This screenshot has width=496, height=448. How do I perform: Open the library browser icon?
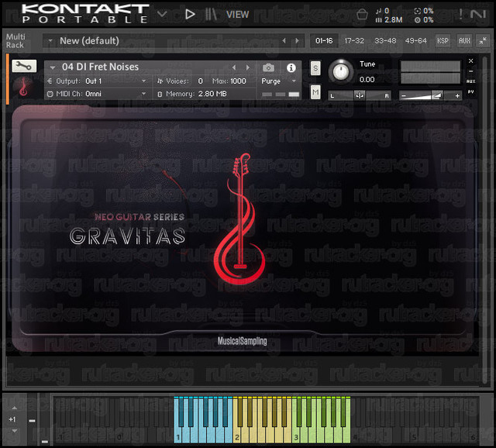[211, 14]
